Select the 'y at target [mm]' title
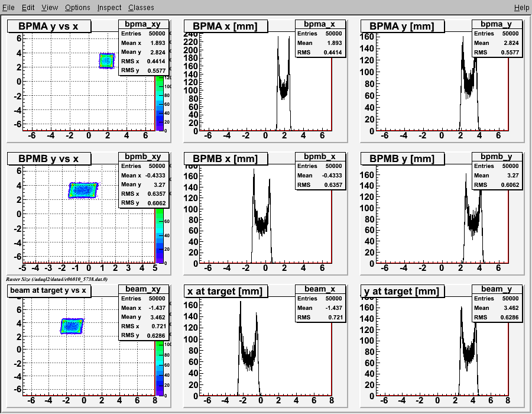Screen dimensions: 532x414 point(402,291)
